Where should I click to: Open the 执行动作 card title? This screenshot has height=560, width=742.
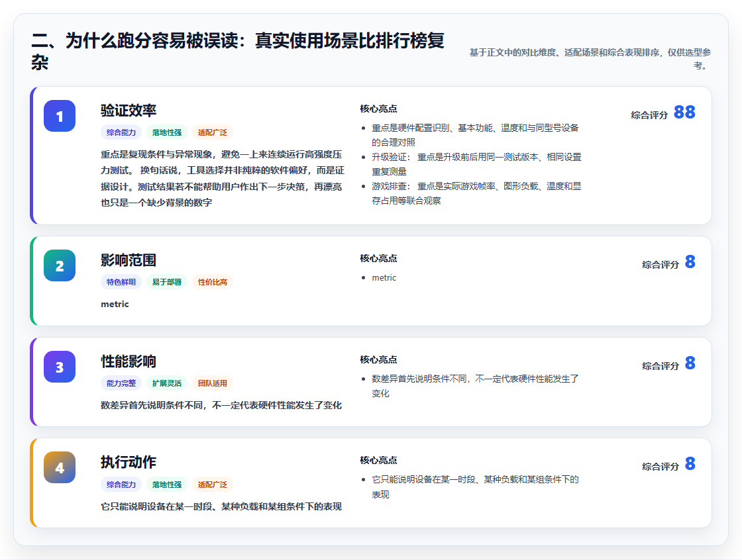(x=129, y=462)
